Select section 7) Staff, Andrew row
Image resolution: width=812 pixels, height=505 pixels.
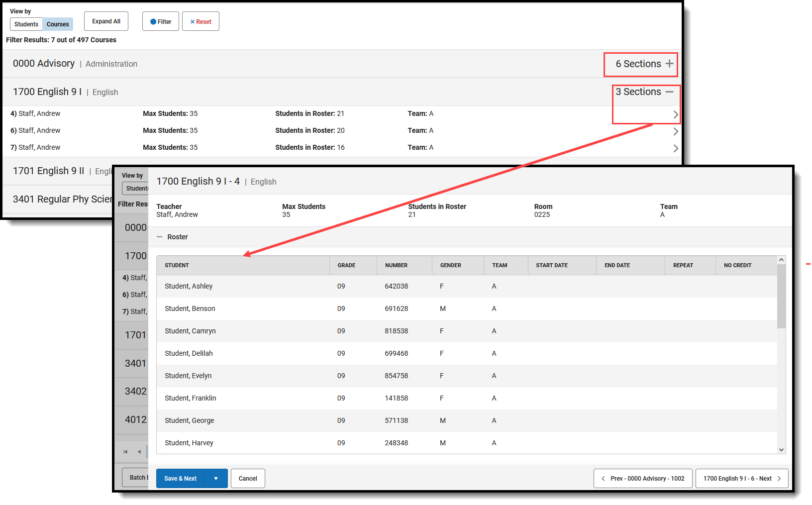[x=342, y=147]
